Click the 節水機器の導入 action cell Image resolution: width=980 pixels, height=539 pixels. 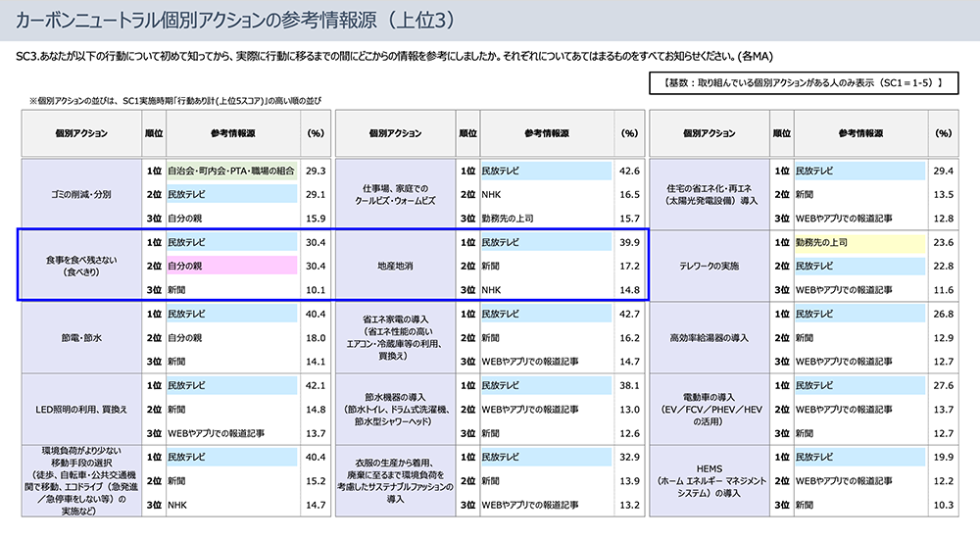coord(395,409)
